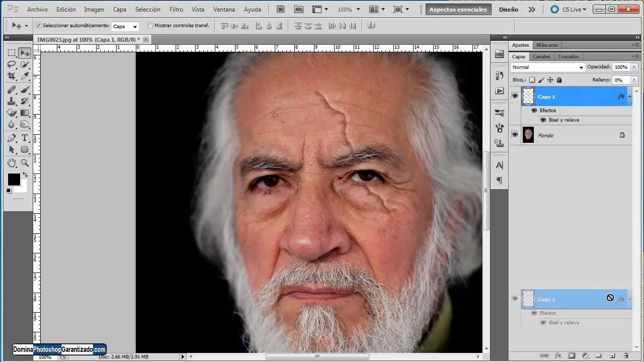Launch Adobe Bridge from the application bar
Image resolution: width=644 pixels, height=362 pixels.
281,10
